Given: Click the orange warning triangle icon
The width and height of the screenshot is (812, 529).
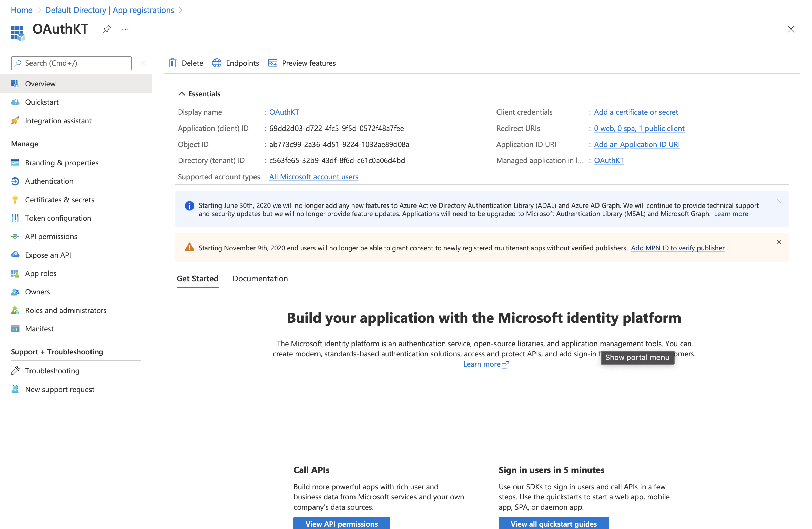Looking at the screenshot, I should point(189,247).
